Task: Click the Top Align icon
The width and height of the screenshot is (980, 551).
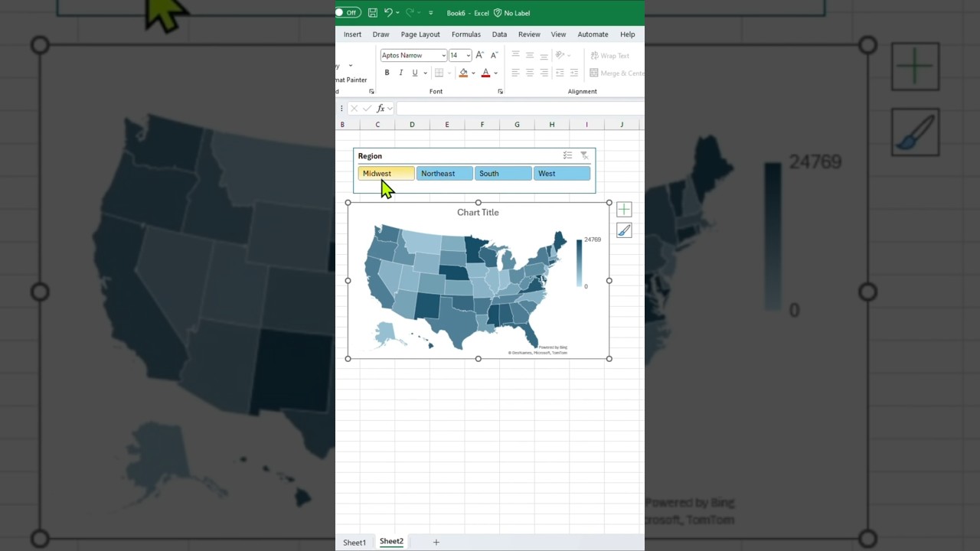Action: pyautogui.click(x=515, y=55)
